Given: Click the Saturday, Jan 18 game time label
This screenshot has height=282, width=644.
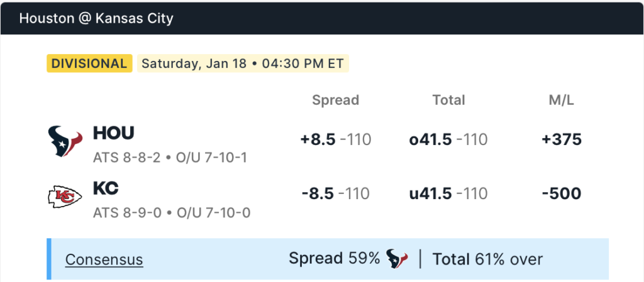Looking at the screenshot, I should pos(242,63).
